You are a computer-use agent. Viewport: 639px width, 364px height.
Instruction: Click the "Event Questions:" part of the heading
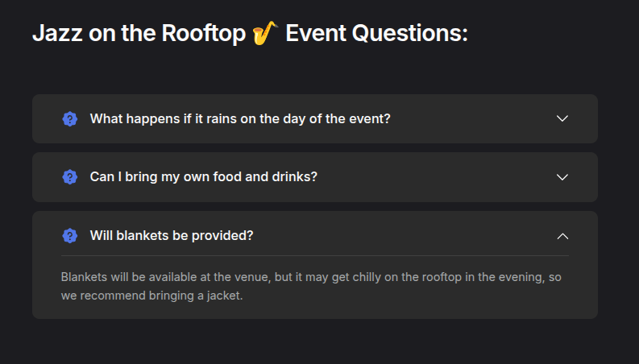(376, 33)
